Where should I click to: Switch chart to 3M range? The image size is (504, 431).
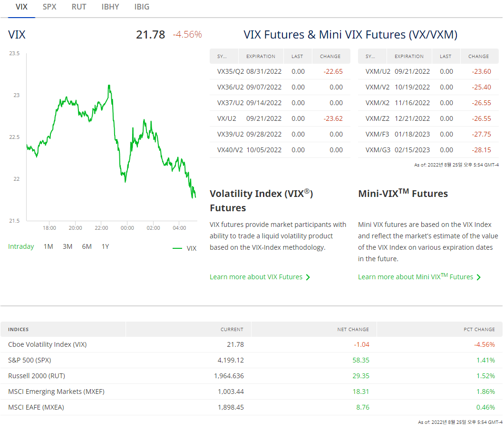click(68, 246)
